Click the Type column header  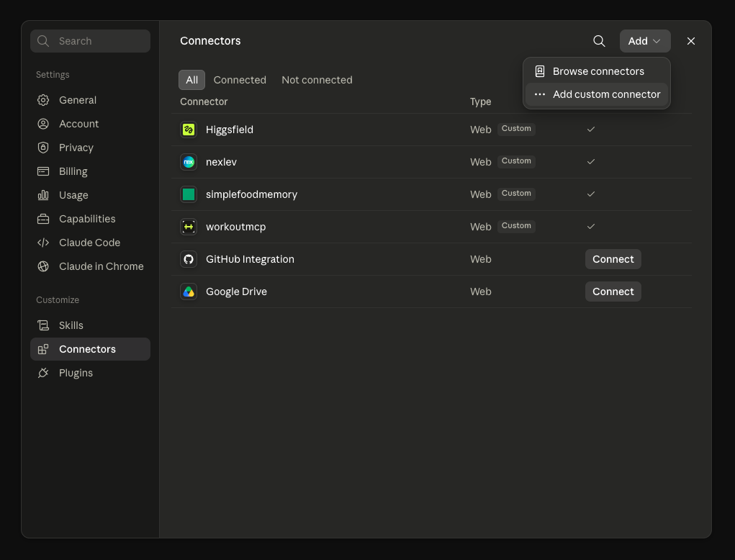[x=480, y=101]
